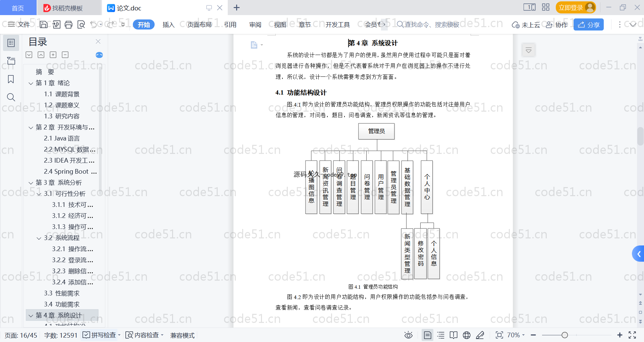Open the search magnifier sidebar icon
This screenshot has height=342, width=644.
pyautogui.click(x=11, y=97)
